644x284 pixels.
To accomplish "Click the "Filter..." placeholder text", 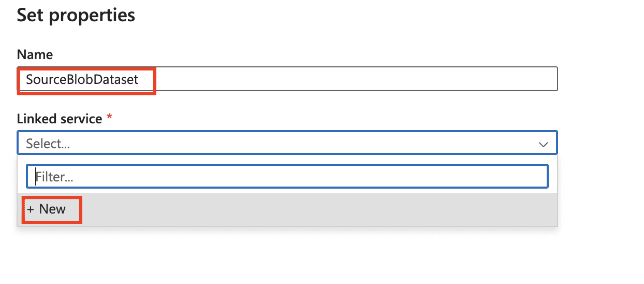I will [x=54, y=177].
